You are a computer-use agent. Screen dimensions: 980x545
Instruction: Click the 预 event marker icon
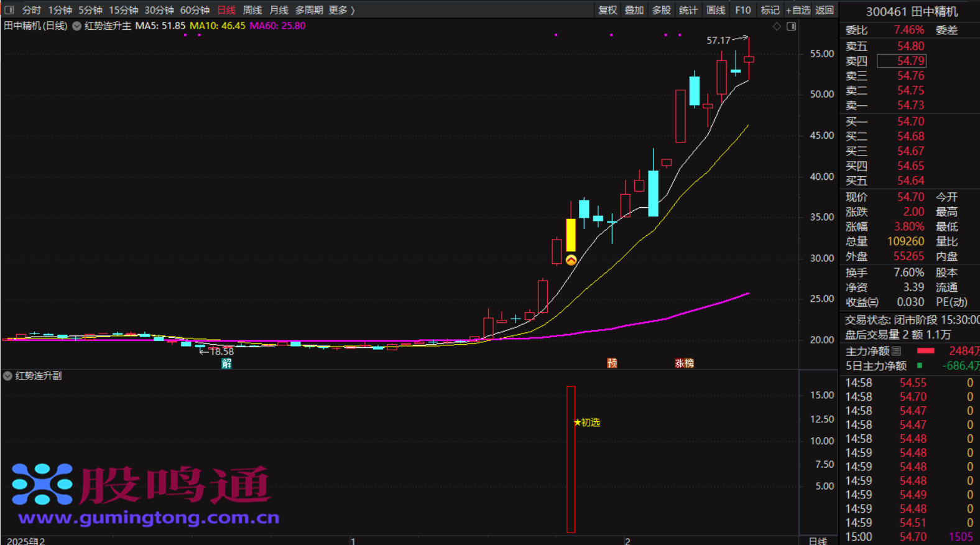pos(612,363)
